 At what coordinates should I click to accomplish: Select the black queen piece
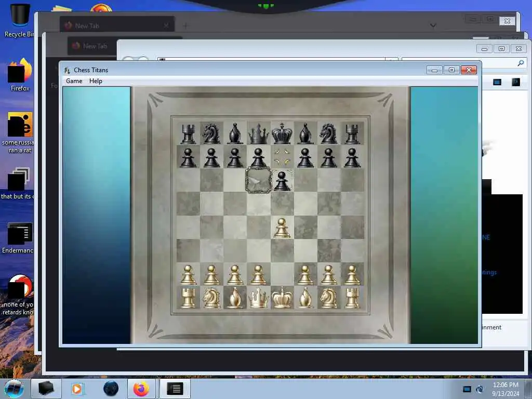click(x=259, y=134)
